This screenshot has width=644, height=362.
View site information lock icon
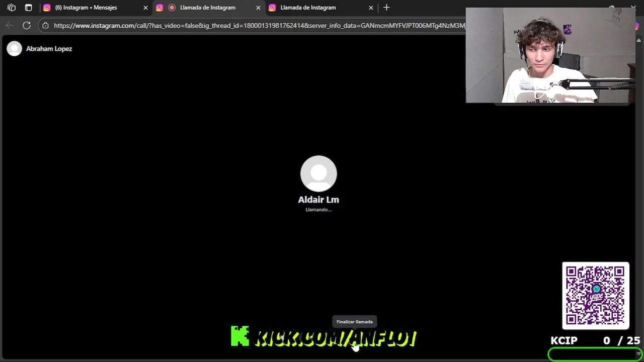pos(45,25)
